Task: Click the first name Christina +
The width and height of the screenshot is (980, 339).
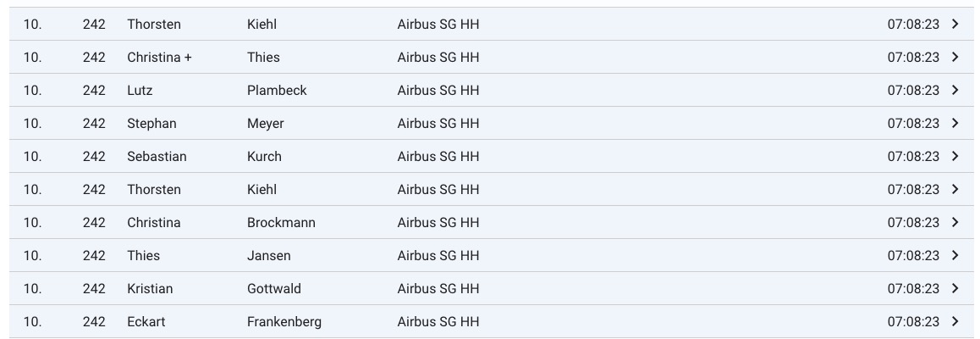Action: coord(159,58)
